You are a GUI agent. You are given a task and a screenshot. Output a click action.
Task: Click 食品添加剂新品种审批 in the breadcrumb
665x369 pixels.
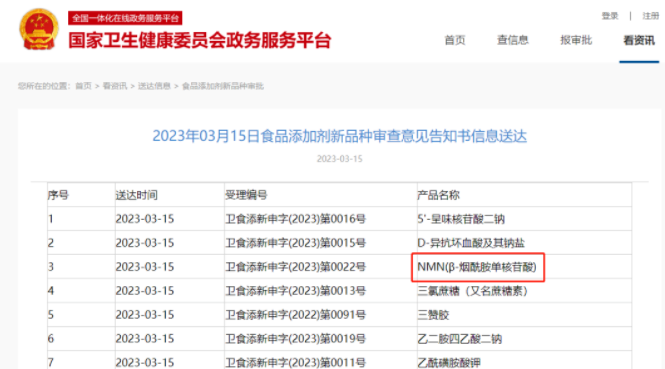point(223,86)
